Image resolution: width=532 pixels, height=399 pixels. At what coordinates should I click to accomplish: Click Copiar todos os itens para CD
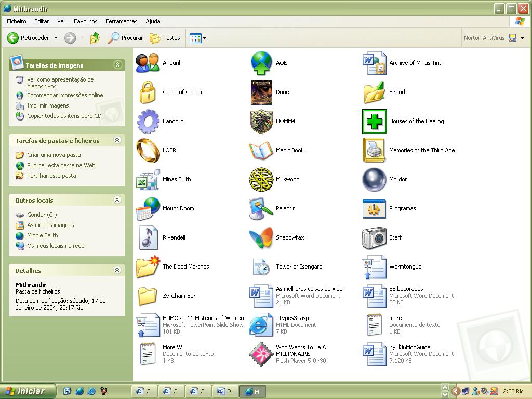pyautogui.click(x=64, y=116)
